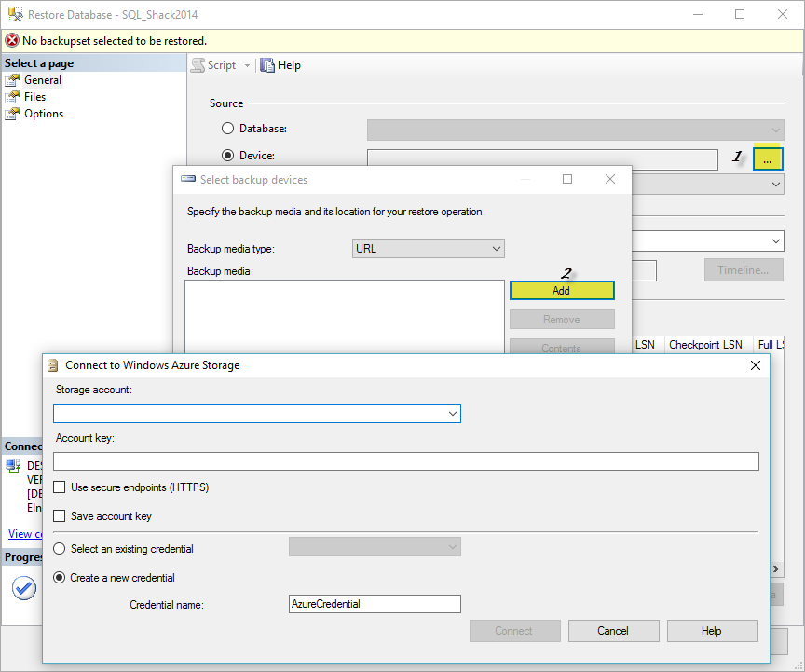This screenshot has width=805, height=672.
Task: Choose Select an existing credential
Action: pyautogui.click(x=60, y=549)
